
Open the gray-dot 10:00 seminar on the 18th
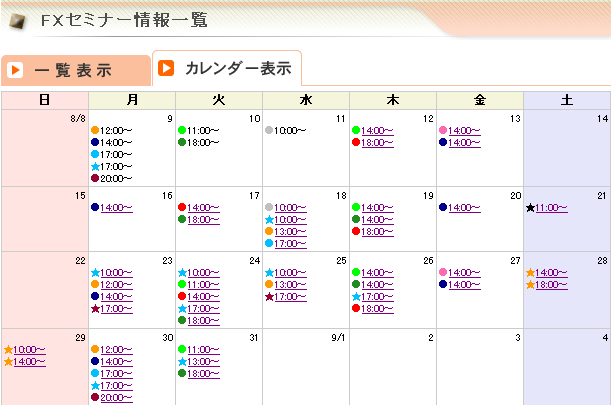tap(290, 208)
